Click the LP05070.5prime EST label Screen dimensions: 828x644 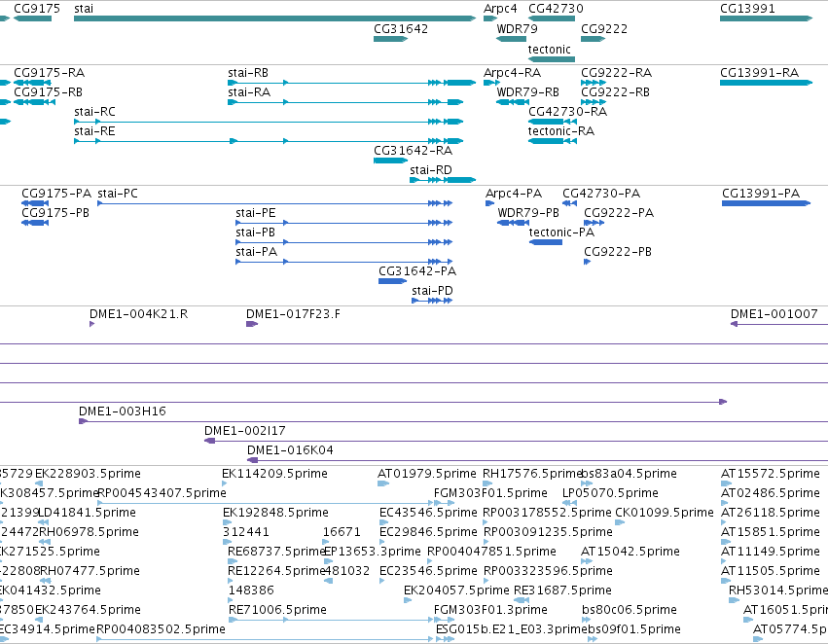click(610, 493)
